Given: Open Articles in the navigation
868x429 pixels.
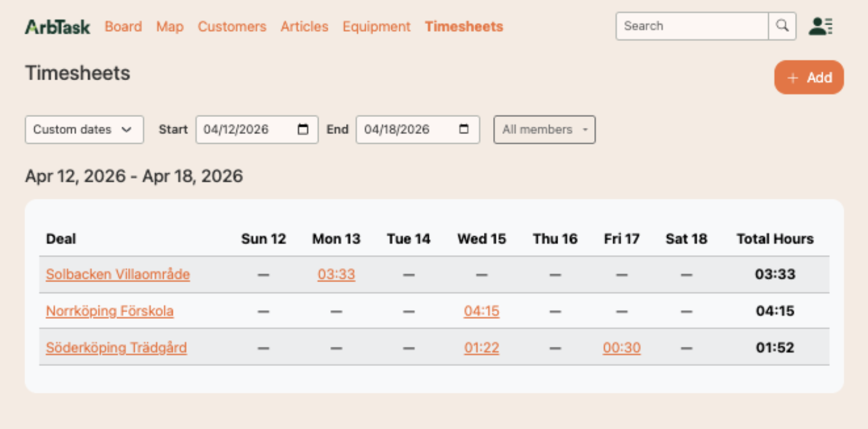Looking at the screenshot, I should click(x=304, y=27).
